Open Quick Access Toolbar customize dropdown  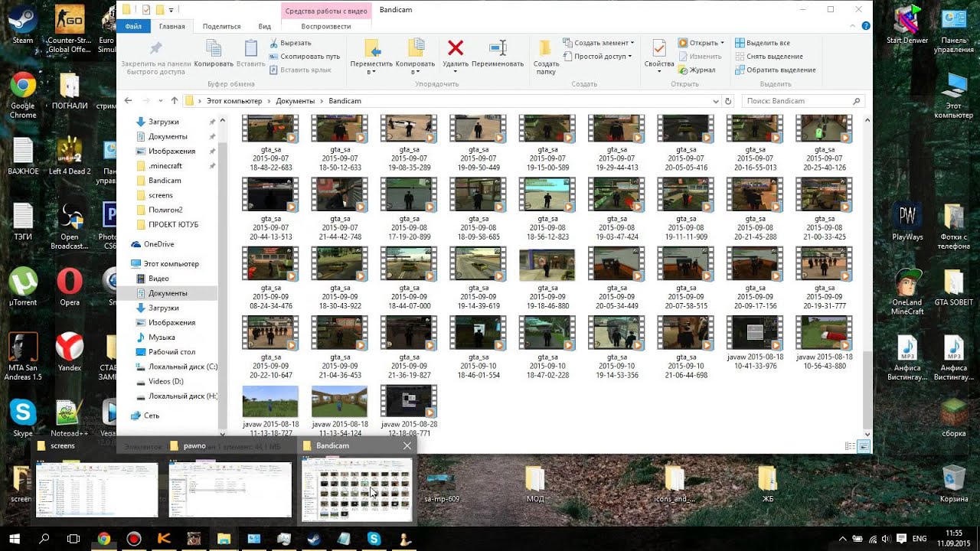tap(171, 10)
